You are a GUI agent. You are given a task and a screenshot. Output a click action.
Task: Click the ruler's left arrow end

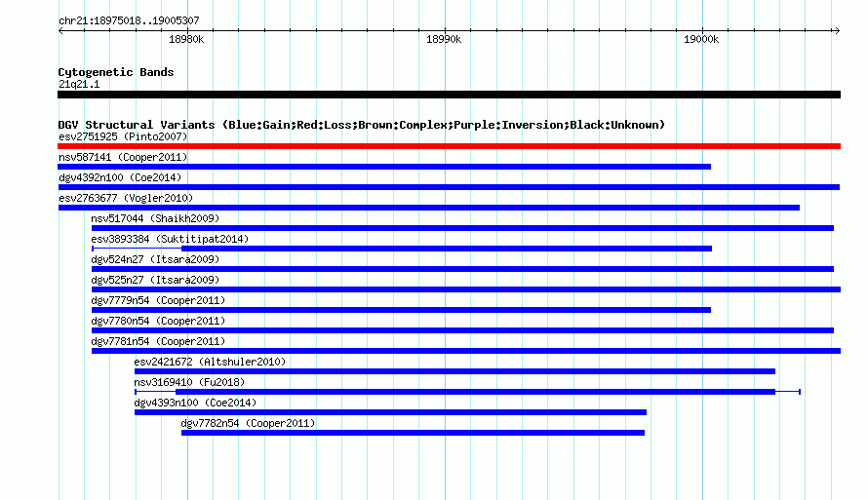[x=60, y=30]
